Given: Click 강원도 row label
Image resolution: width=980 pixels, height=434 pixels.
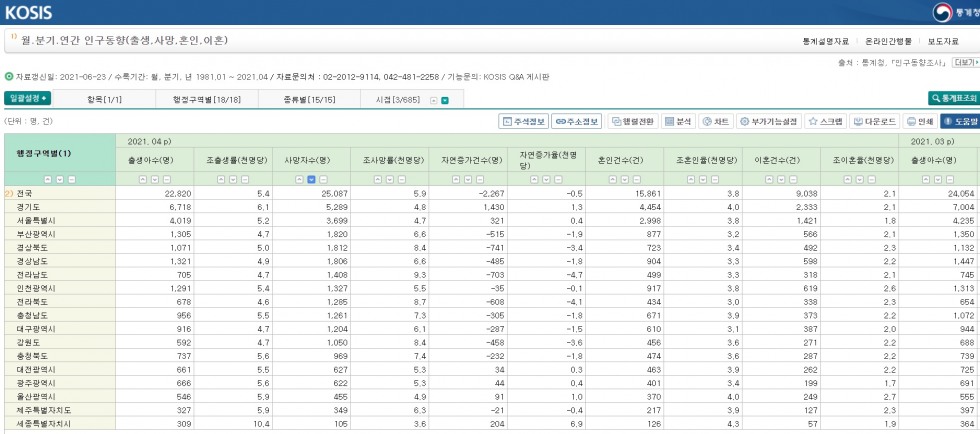Looking at the screenshot, I should [29, 342].
